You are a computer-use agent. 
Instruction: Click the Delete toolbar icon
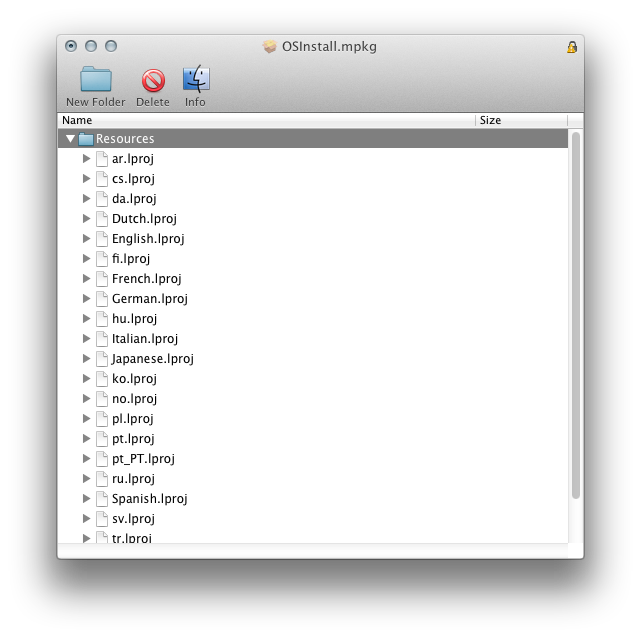[153, 80]
